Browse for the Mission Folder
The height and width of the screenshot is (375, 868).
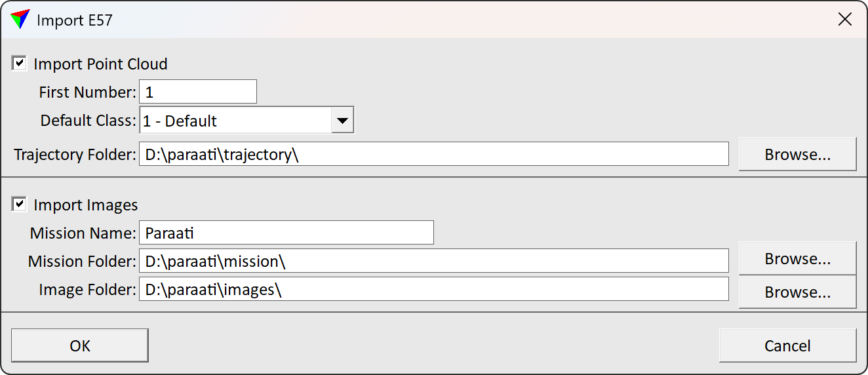[x=797, y=259]
